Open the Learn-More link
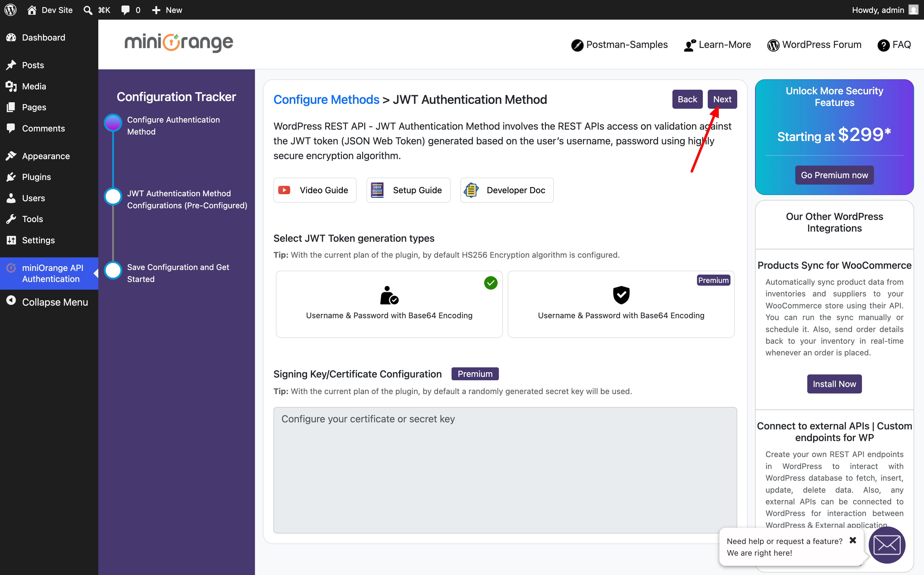This screenshot has height=575, width=924. 717,45
